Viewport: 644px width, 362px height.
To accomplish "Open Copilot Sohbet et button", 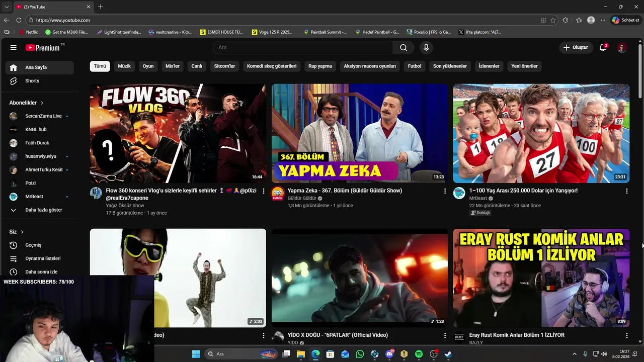I will tap(625, 20).
